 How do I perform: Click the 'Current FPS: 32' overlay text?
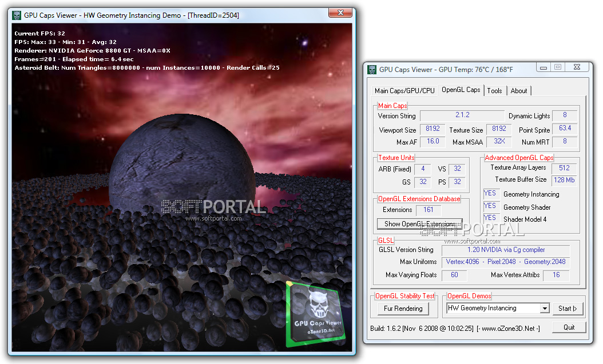39,33
